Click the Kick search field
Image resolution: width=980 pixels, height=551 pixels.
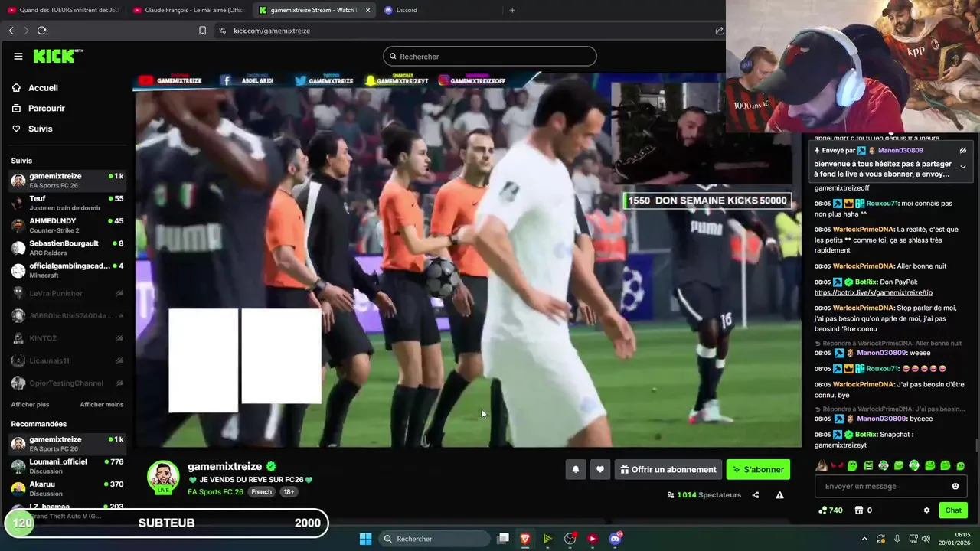[490, 56]
